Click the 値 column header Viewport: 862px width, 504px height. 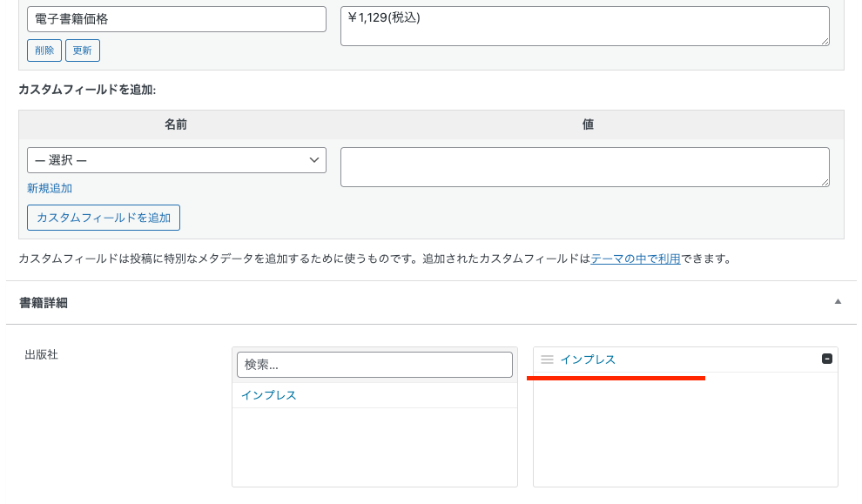(x=588, y=124)
